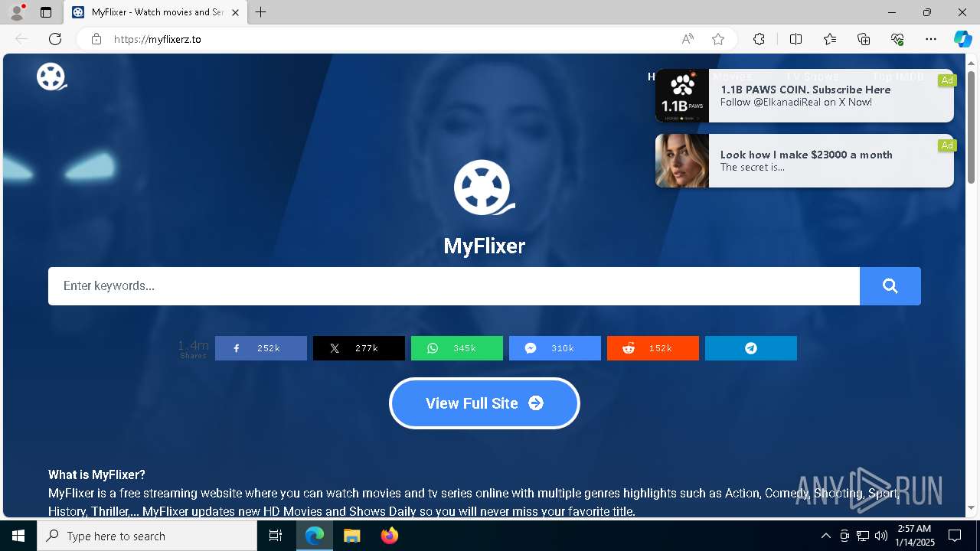Open a new tab

[261, 12]
